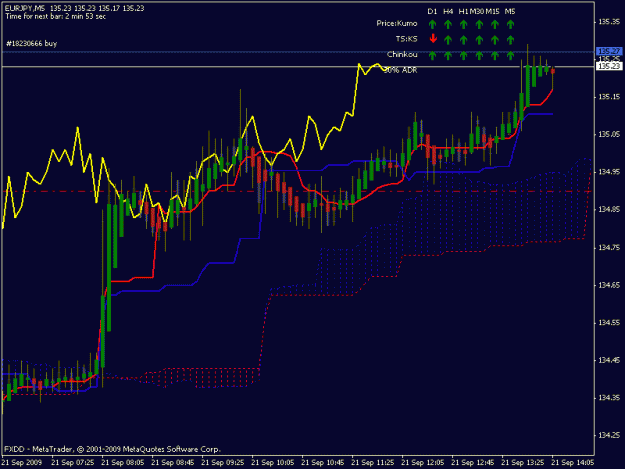The width and height of the screenshot is (625, 469).
Task: Click the red TS:KS D1 down arrow
Action: 433,39
